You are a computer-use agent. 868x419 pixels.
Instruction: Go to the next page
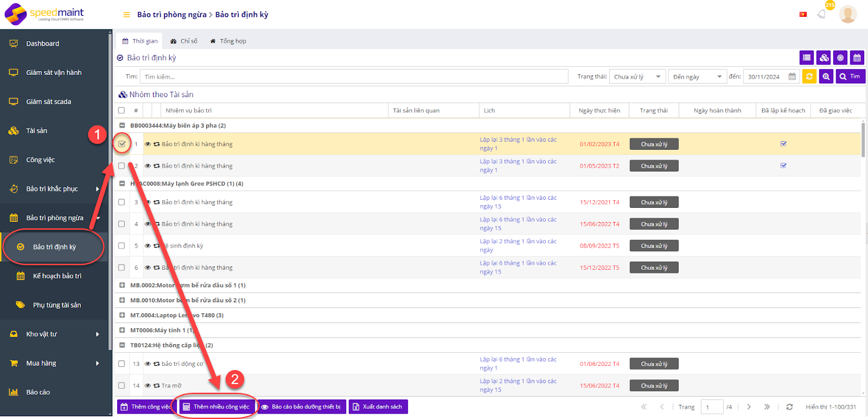click(x=749, y=407)
